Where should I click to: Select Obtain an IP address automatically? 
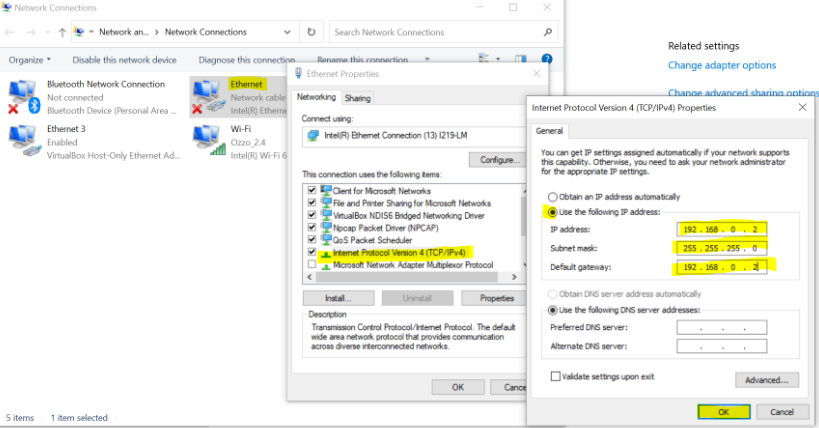pos(553,197)
